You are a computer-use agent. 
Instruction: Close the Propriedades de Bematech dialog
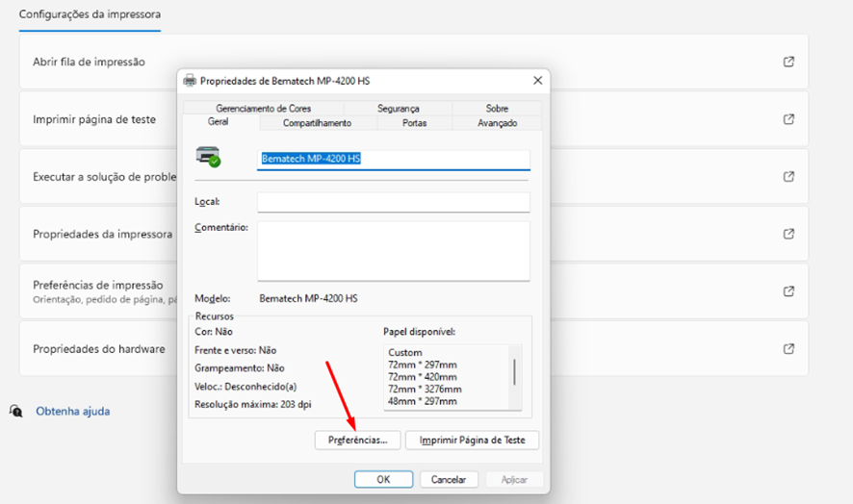[x=538, y=81]
